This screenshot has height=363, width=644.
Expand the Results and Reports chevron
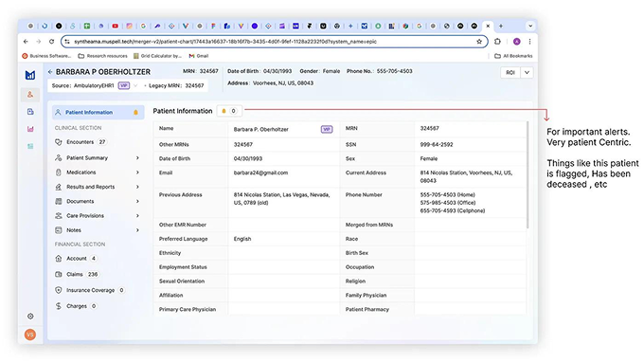pyautogui.click(x=137, y=187)
